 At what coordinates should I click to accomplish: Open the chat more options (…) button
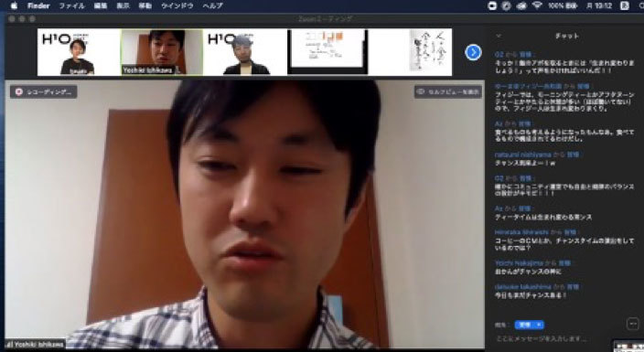[x=632, y=324]
